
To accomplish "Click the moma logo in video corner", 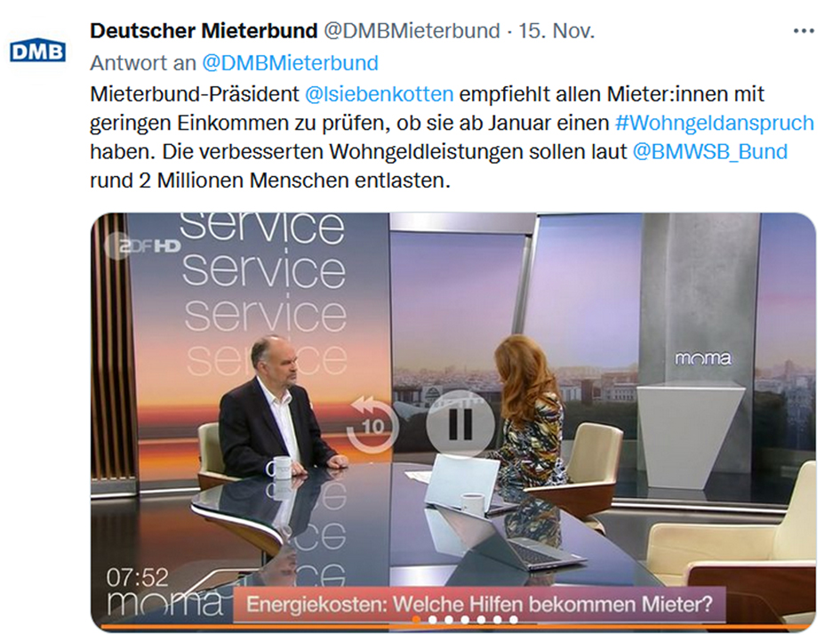I will [x=165, y=603].
